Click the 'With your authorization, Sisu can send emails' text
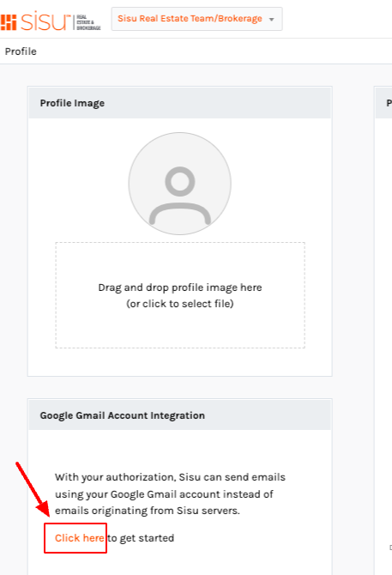 point(170,477)
